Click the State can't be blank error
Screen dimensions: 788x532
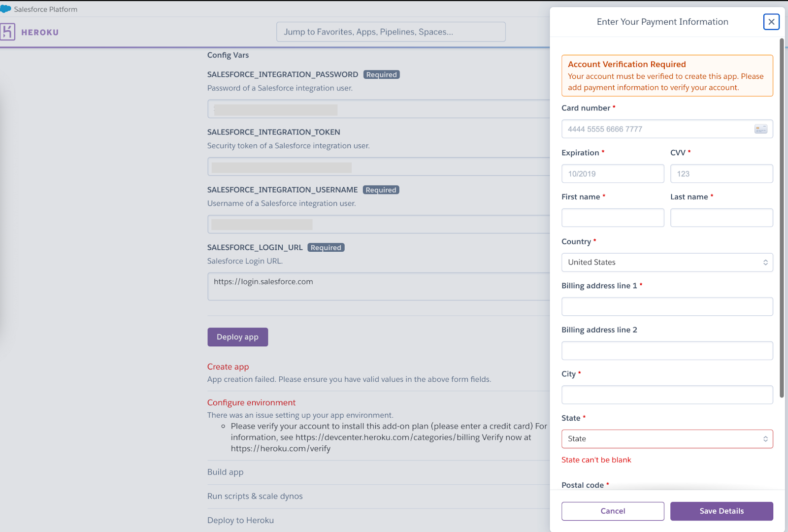pos(596,460)
